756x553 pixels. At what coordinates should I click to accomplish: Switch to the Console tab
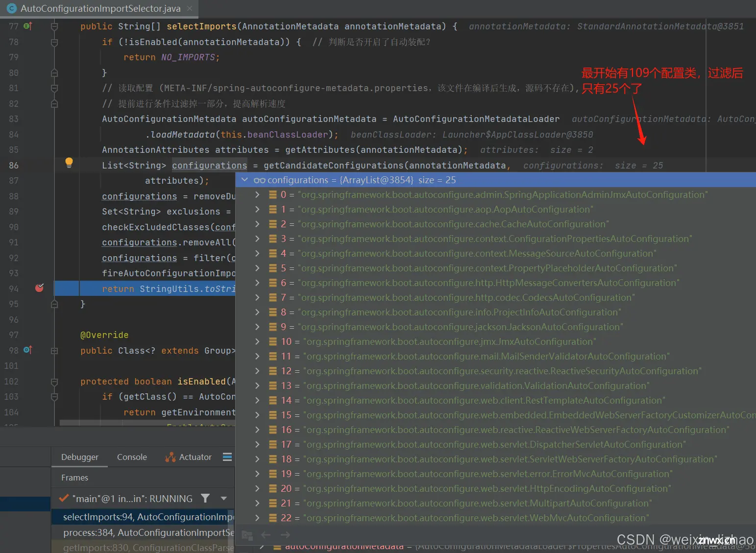132,457
